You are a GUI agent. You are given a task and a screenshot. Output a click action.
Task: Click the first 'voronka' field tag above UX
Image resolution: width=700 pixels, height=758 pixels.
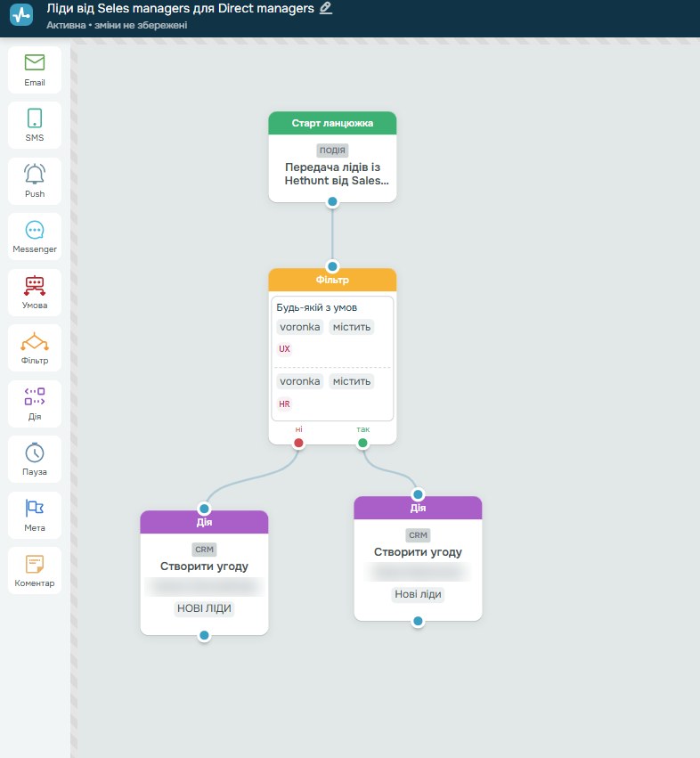(x=300, y=327)
